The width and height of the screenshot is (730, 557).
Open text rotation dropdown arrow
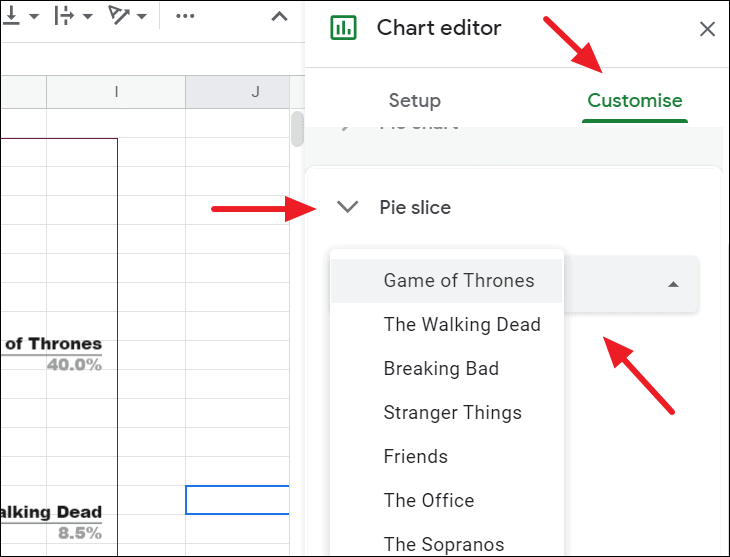coord(142,16)
